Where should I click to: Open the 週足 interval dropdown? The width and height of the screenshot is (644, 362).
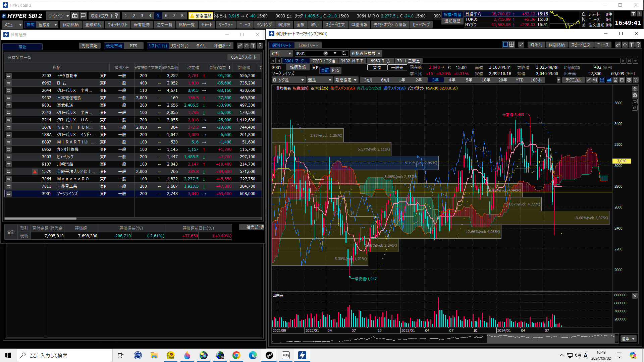pos(320,80)
